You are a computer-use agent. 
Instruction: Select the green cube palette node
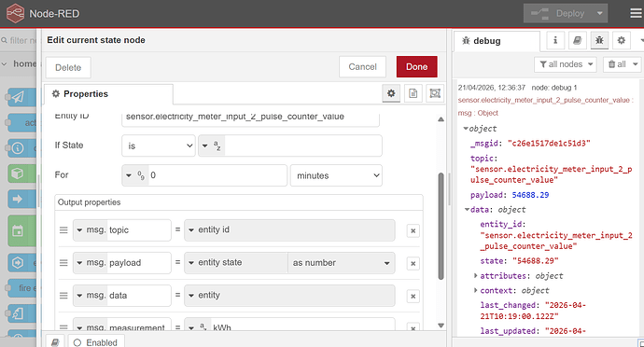[x=21, y=173]
